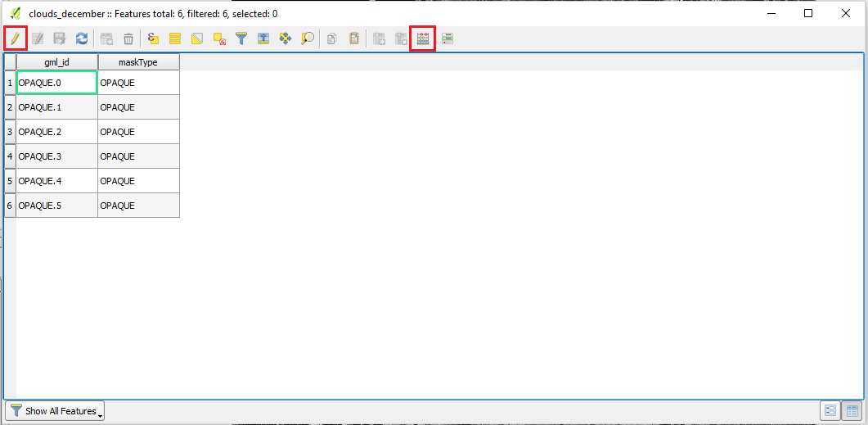Open the field calculator
This screenshot has height=425, width=868.
click(x=422, y=38)
